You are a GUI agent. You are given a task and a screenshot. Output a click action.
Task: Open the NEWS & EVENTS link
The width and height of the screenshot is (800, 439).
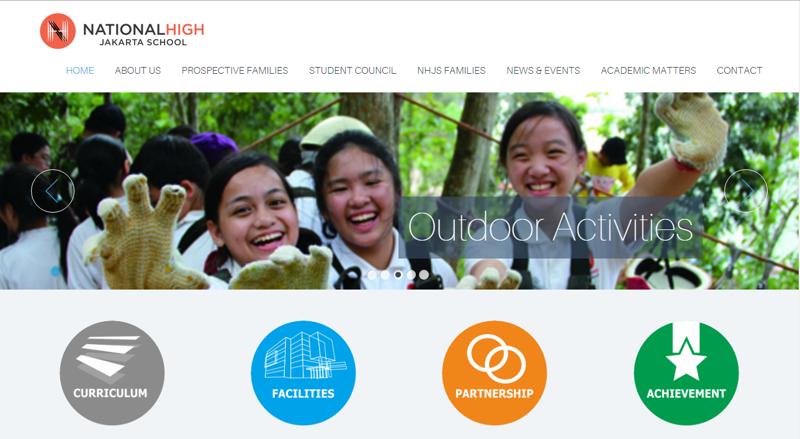coord(543,70)
